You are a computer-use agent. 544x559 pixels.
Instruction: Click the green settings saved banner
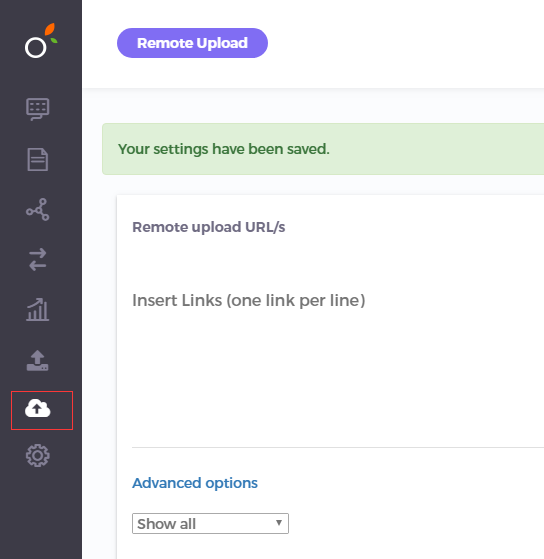coord(323,149)
